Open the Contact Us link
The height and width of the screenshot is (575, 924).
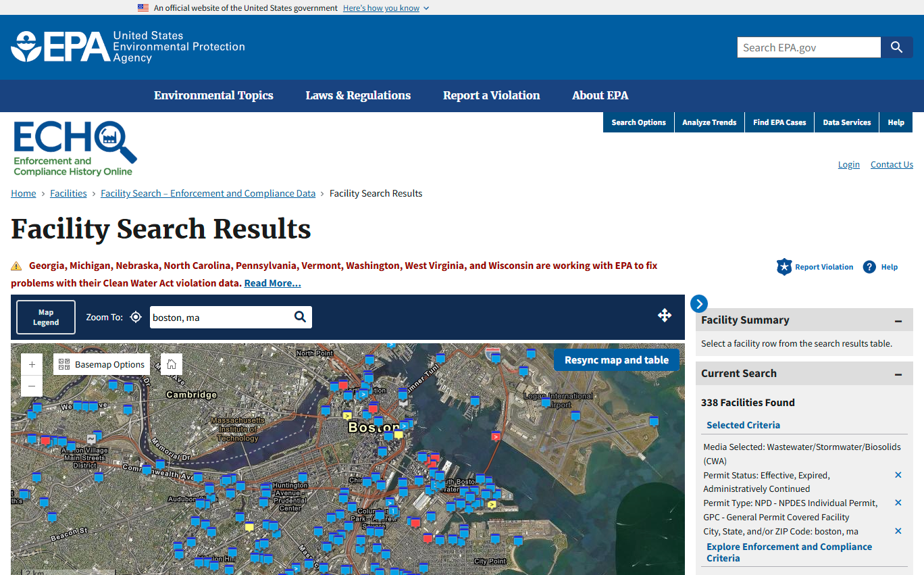coord(892,164)
